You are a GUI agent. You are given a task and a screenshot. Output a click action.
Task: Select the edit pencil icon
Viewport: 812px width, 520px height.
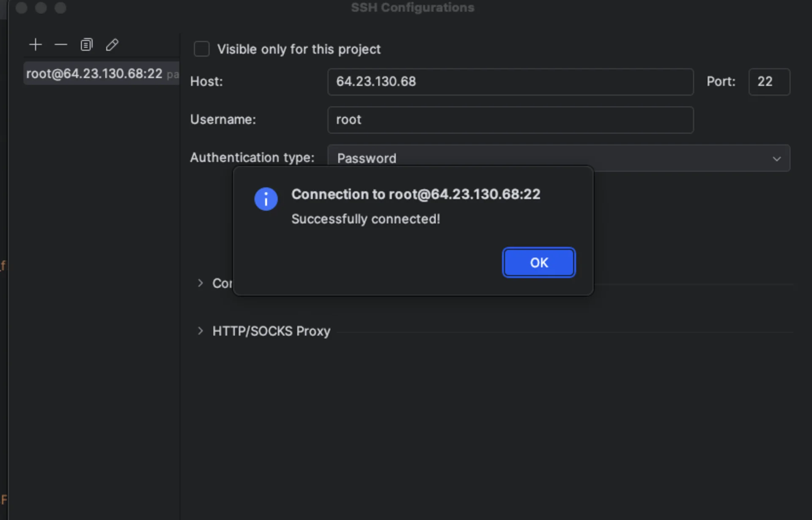point(112,44)
